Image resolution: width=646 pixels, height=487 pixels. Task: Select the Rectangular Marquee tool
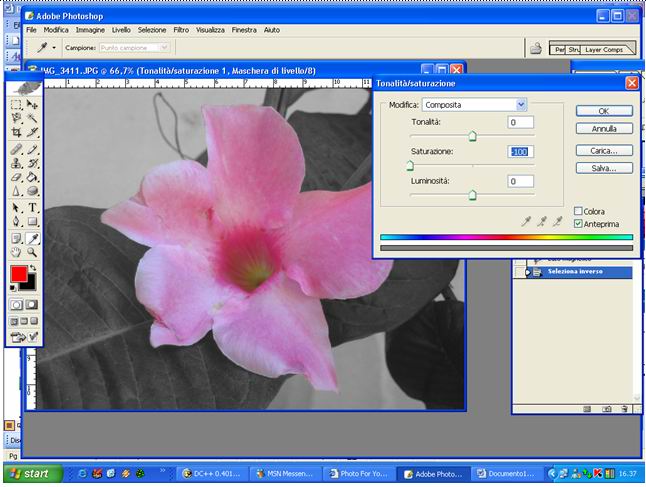click(16, 104)
